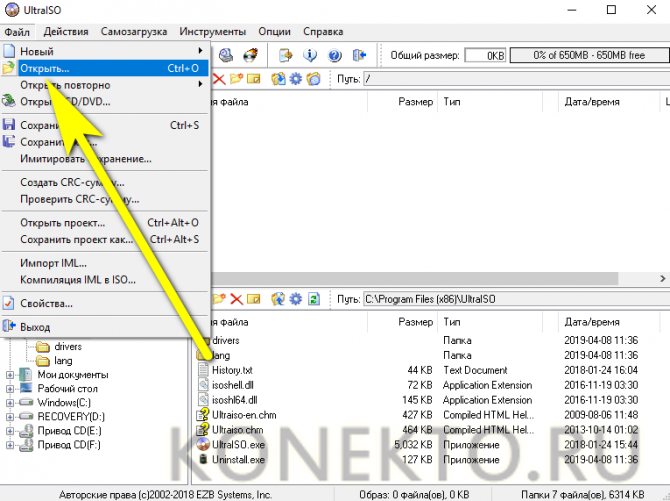The image size is (670, 501).
Task: Choose Импорт IML... menu entry
Action: point(105,263)
